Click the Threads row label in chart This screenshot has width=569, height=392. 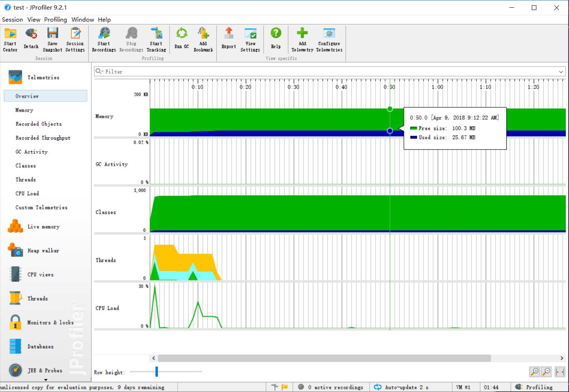[x=106, y=260]
